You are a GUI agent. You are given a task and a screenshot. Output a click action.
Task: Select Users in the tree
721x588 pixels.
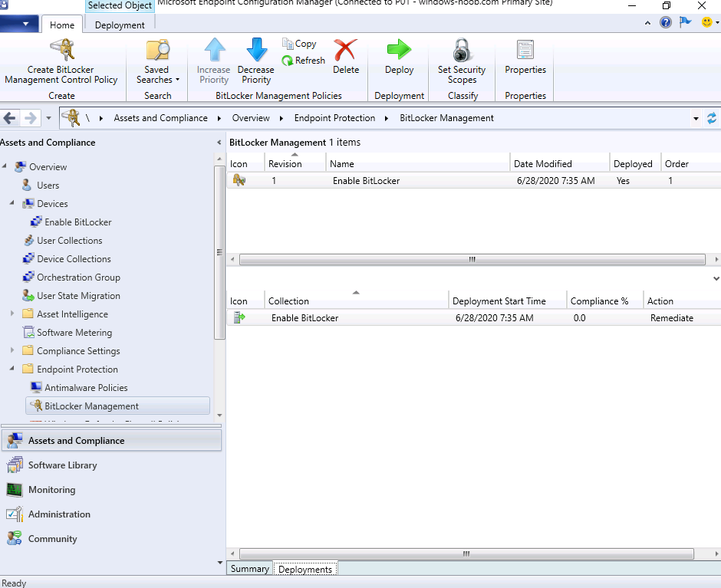pos(48,186)
